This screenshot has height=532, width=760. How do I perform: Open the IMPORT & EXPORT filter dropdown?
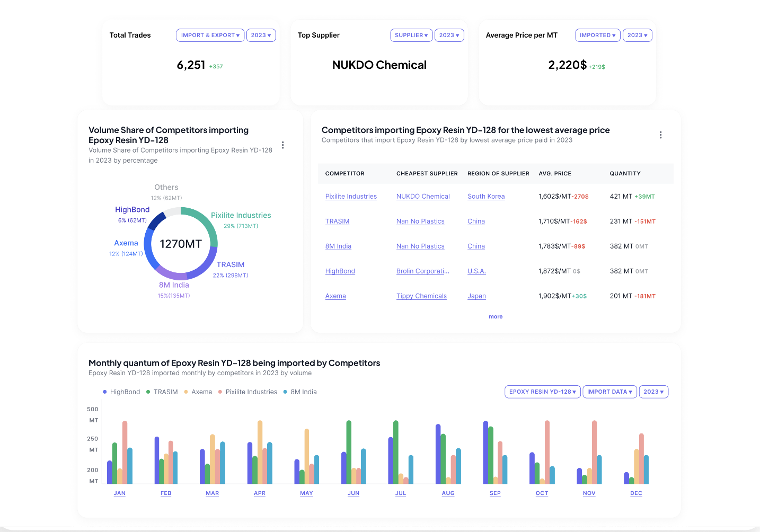pyautogui.click(x=210, y=35)
